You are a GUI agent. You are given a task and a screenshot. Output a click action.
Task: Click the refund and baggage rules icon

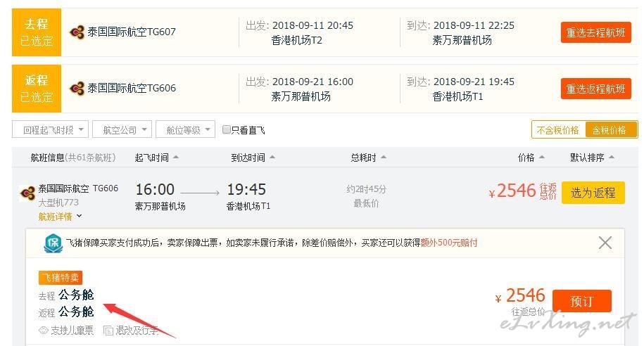(x=108, y=331)
